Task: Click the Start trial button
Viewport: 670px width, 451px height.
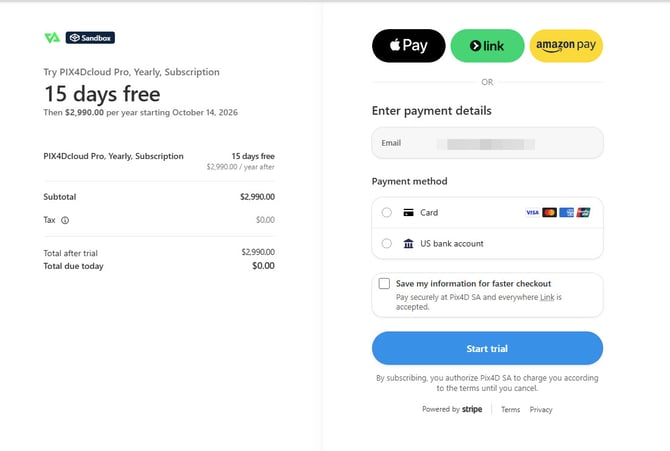Action: pos(487,348)
